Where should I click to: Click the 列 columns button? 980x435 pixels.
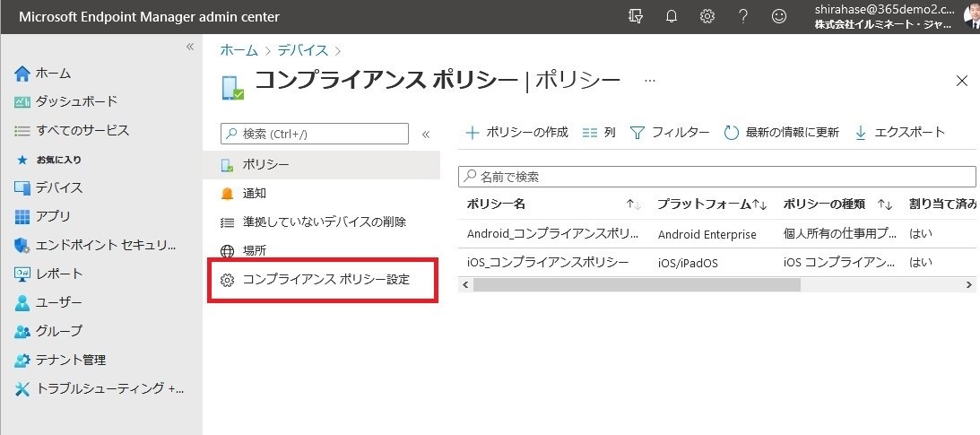click(x=599, y=133)
